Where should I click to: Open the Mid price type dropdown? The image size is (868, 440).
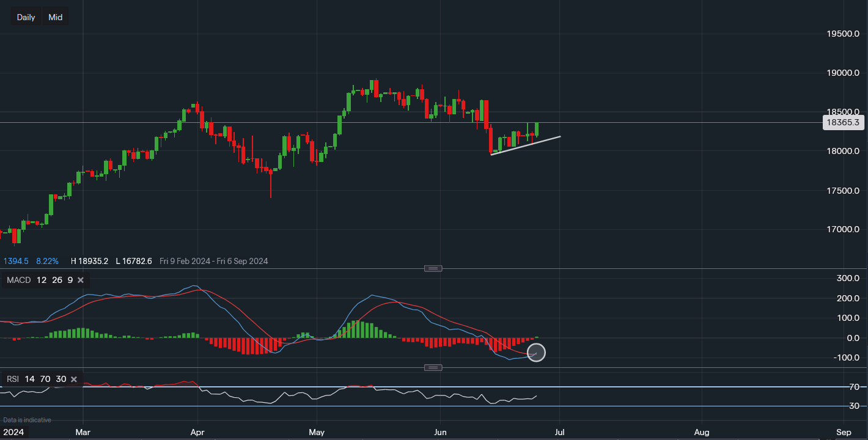coord(56,17)
